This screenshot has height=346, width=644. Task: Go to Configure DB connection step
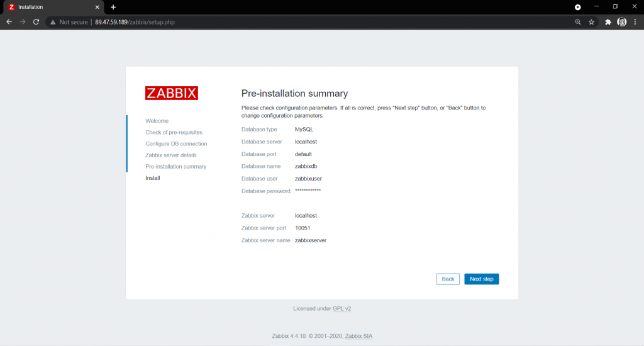click(x=176, y=144)
